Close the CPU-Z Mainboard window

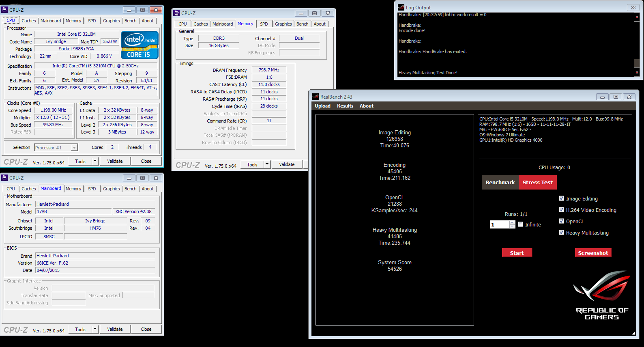tap(156, 178)
